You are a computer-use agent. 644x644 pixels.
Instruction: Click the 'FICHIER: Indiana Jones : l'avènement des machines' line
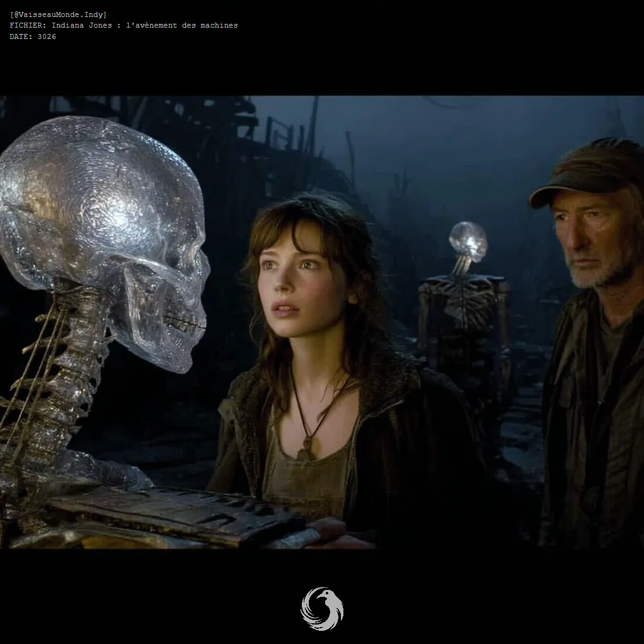click(124, 25)
